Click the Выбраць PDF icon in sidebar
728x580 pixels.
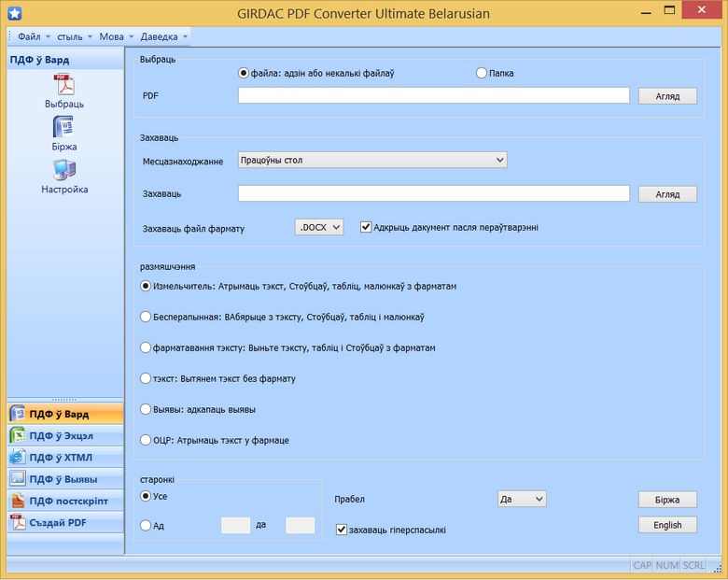(x=64, y=85)
